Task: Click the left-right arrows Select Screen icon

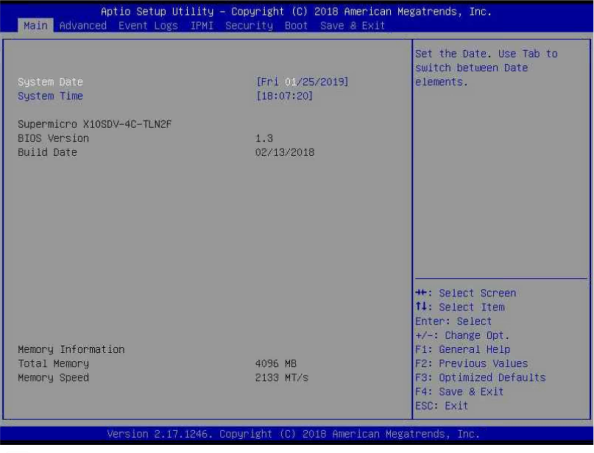Action: (x=421, y=293)
